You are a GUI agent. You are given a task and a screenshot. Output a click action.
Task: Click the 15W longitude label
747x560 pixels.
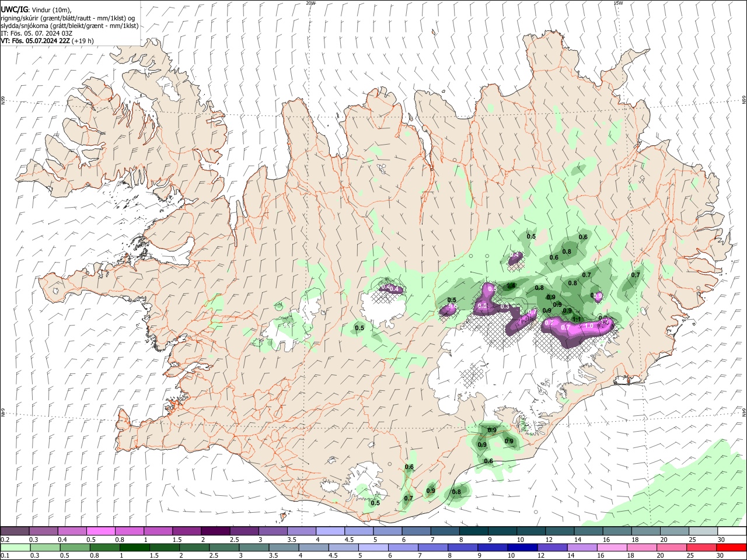pyautogui.click(x=618, y=3)
